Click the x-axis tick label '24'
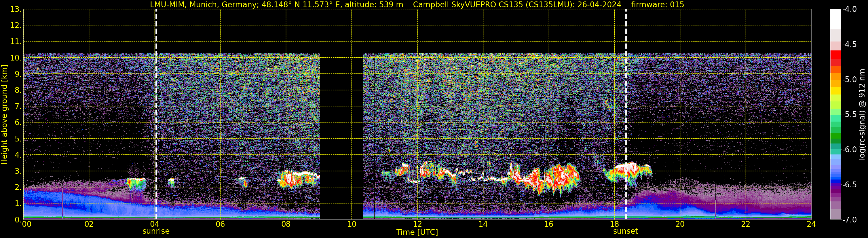Screen dimensions: 868x238 811,224
